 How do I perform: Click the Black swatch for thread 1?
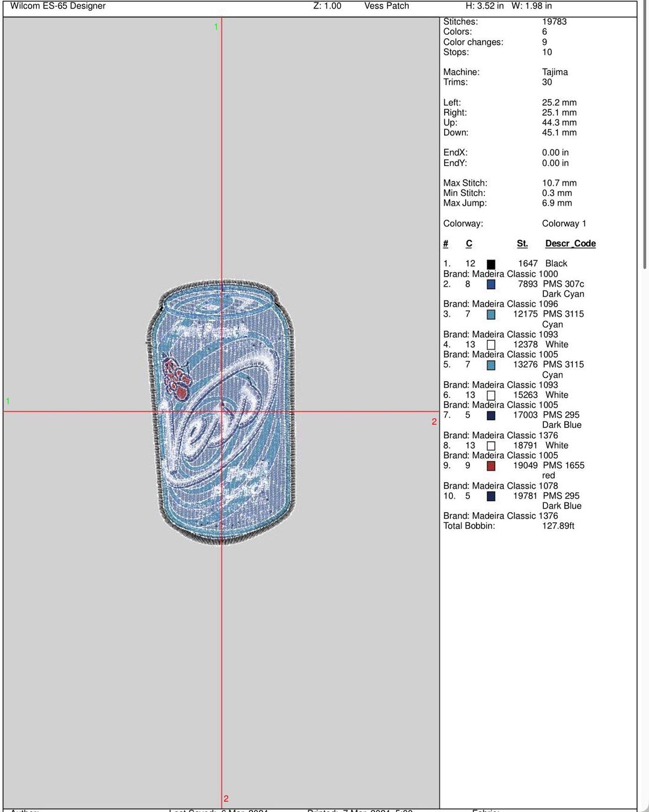pyautogui.click(x=492, y=264)
